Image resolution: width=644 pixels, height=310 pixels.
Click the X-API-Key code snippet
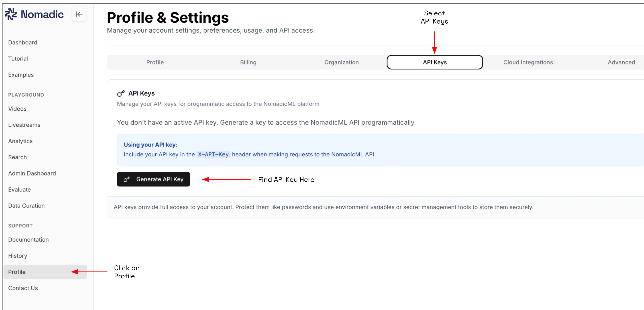213,155
